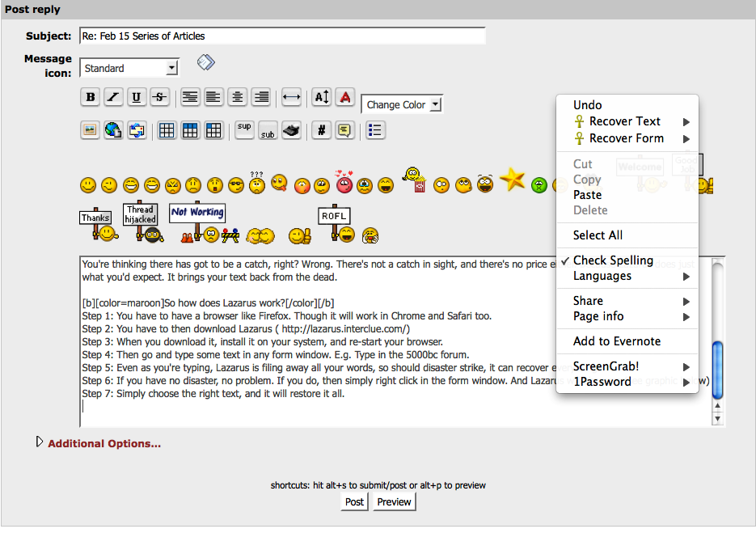The image size is (756, 533).
Task: Center align text icon
Action: (x=237, y=97)
